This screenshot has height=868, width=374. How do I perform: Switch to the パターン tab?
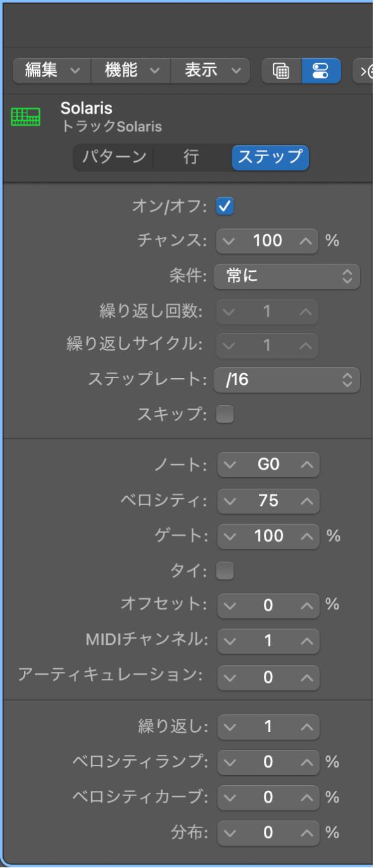[114, 159]
